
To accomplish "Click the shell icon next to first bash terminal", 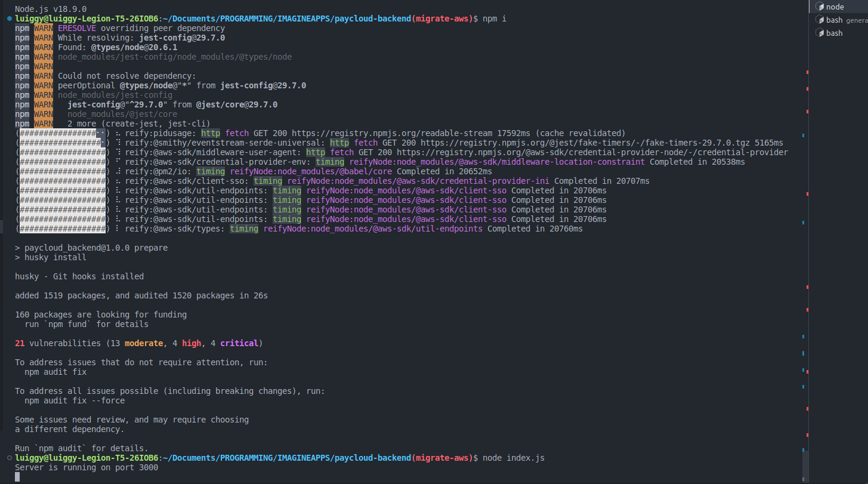I will 821,19.
